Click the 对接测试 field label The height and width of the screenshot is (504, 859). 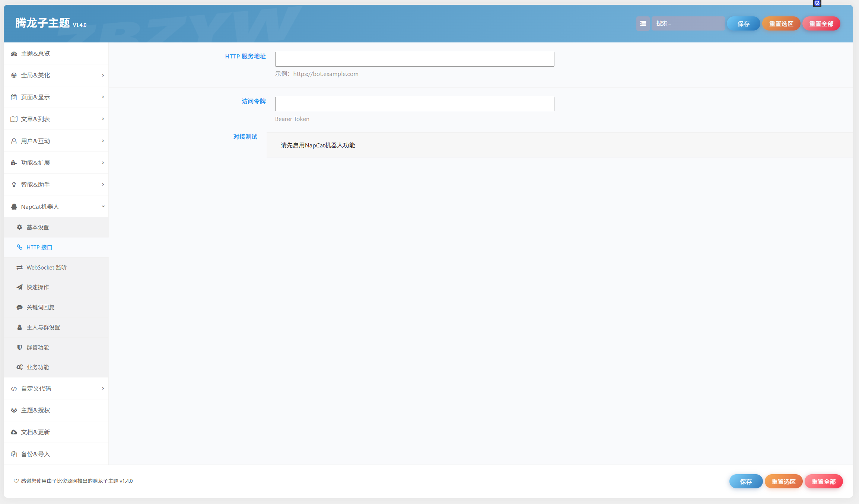coord(245,137)
